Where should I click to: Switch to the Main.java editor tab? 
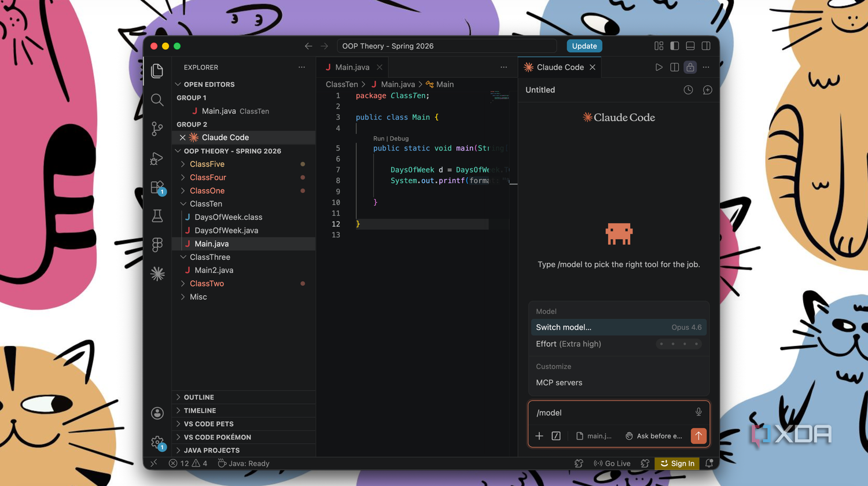(352, 67)
